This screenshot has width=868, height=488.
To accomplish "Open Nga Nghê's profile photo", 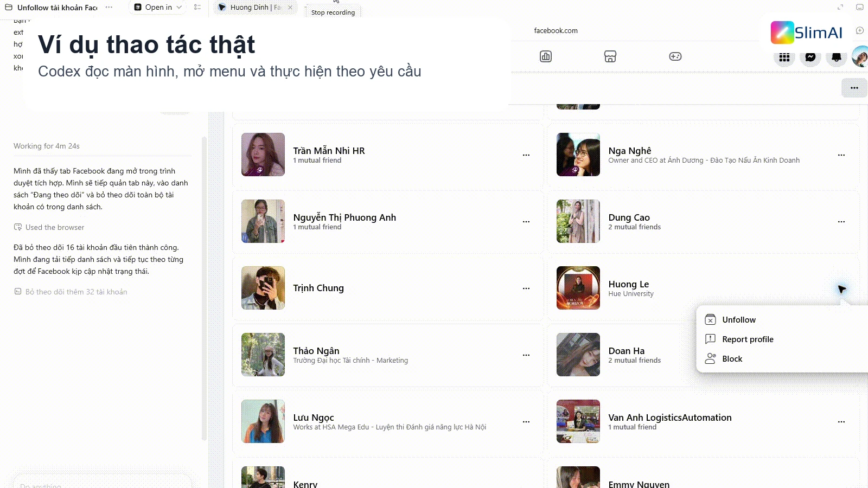I will click(578, 155).
